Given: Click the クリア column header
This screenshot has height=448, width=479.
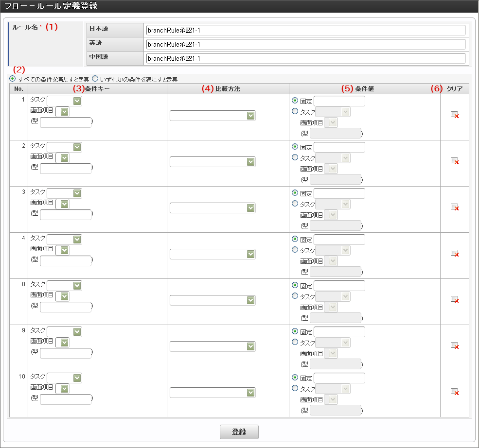Looking at the screenshot, I should tap(455, 89).
